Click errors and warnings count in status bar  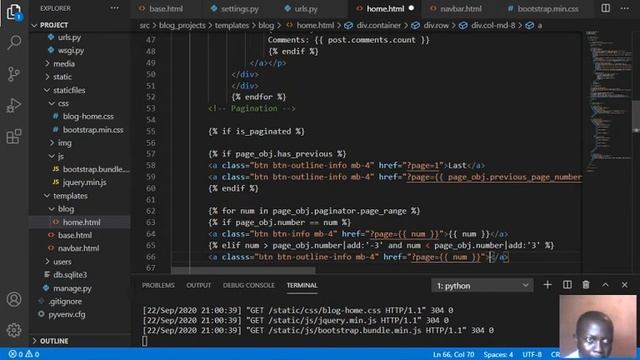tap(24, 354)
